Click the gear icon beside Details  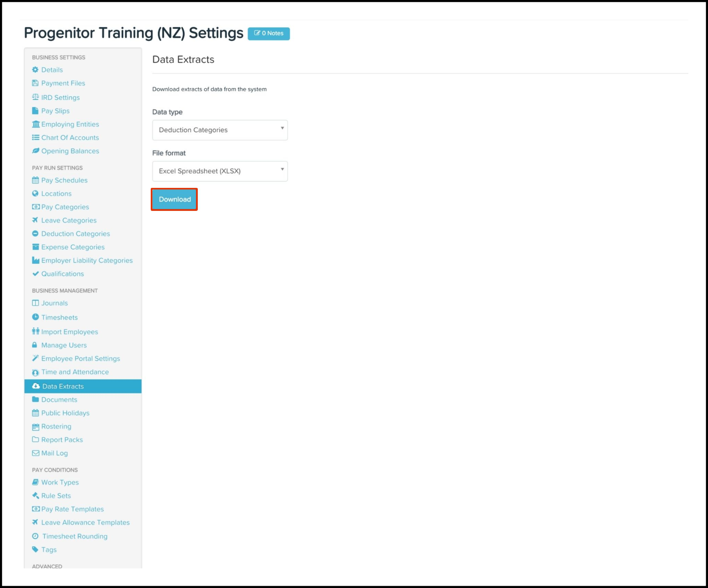35,70
